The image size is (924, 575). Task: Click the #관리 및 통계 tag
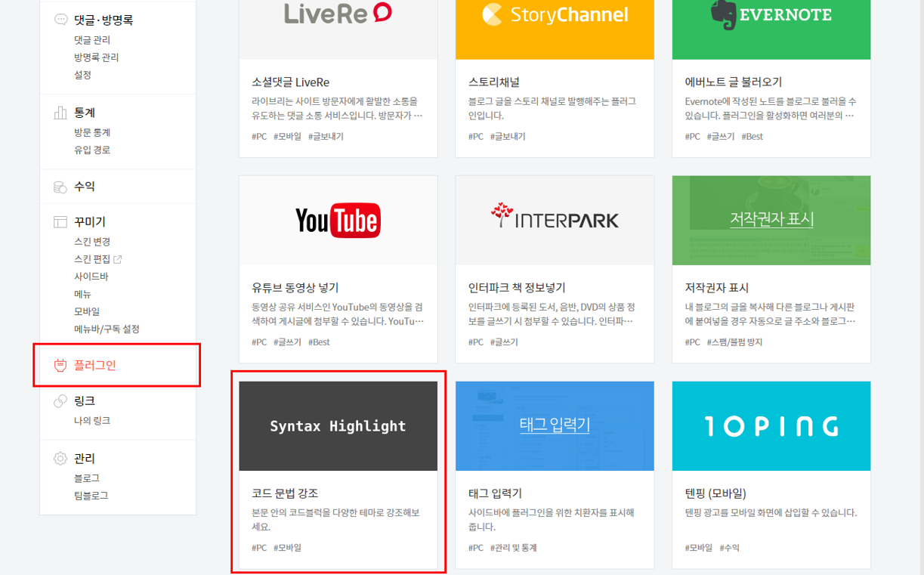click(x=514, y=548)
